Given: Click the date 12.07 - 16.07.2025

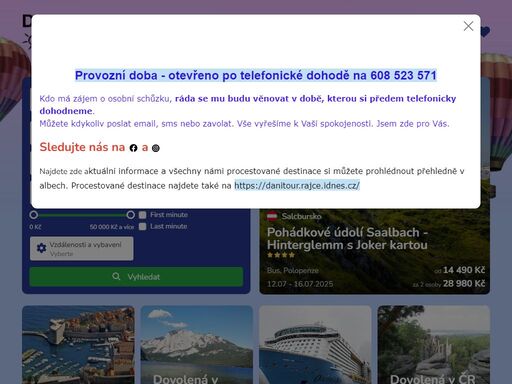Looking at the screenshot, I should (x=300, y=284).
